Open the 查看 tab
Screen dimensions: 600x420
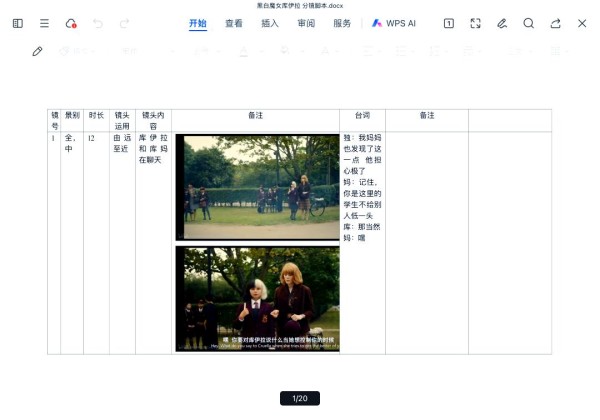click(233, 23)
